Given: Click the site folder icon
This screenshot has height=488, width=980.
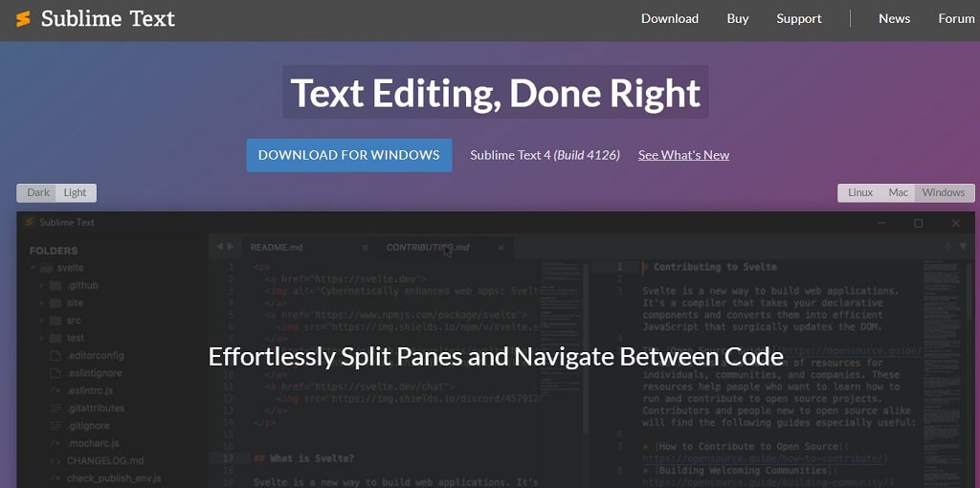Looking at the screenshot, I should click(x=55, y=303).
